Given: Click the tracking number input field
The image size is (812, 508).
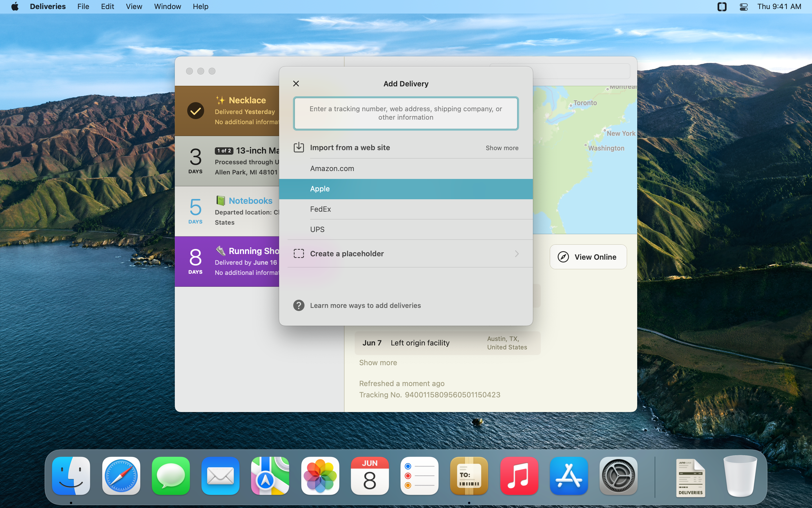Looking at the screenshot, I should [406, 113].
